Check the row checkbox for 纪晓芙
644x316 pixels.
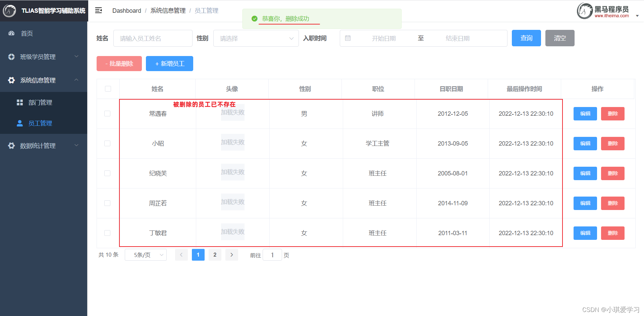click(x=107, y=173)
